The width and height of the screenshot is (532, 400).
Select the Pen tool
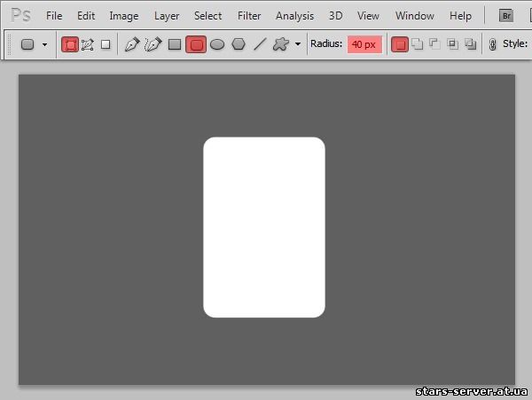click(x=132, y=44)
